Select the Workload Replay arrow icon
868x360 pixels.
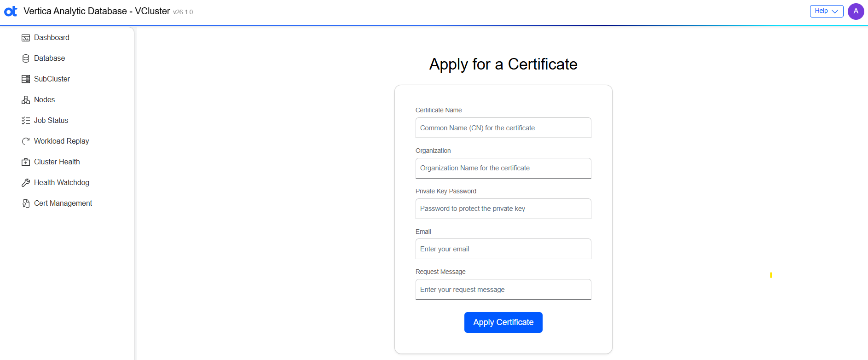26,141
